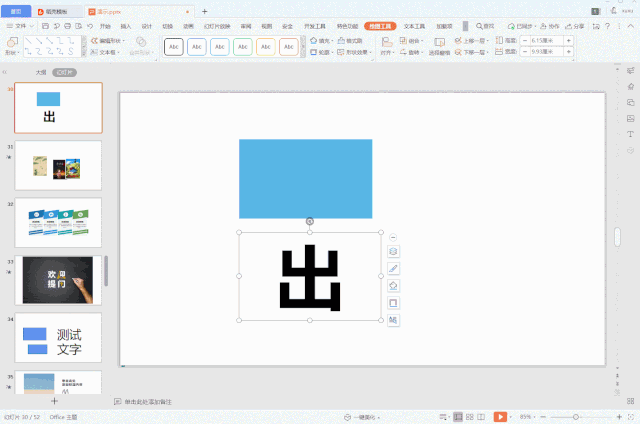Click the pen edit icon beside the selected textbox
640x424 pixels.
coord(393,269)
